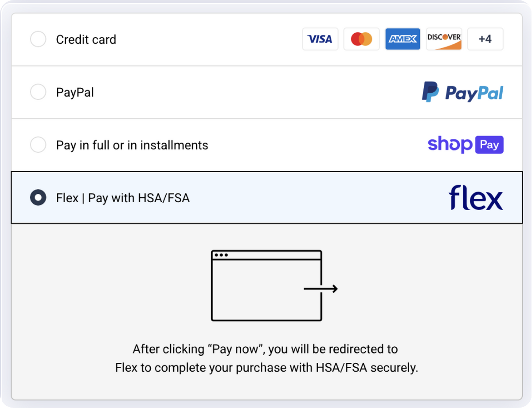Click the Discover card icon
This screenshot has height=408, width=532.
click(x=444, y=39)
